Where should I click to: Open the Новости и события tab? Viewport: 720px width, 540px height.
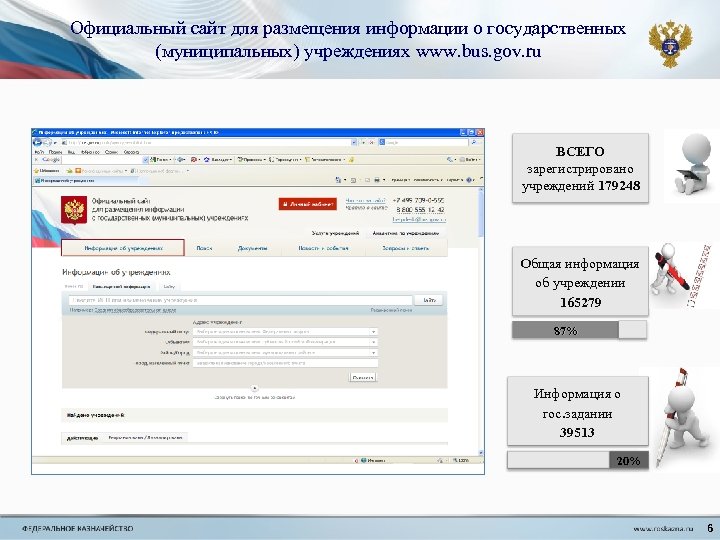tap(323, 248)
